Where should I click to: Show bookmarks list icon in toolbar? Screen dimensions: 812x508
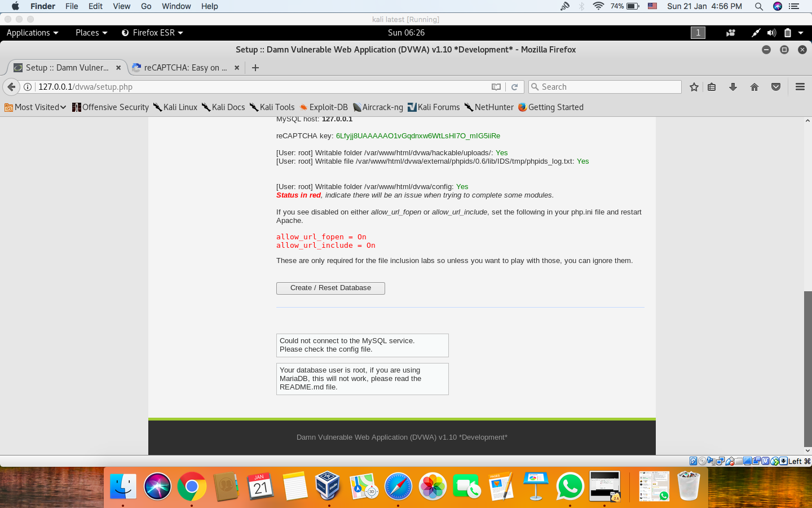712,87
